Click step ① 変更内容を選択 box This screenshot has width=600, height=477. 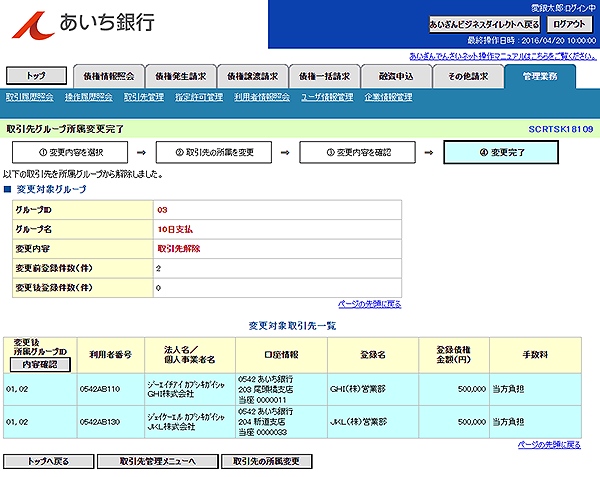point(70,152)
